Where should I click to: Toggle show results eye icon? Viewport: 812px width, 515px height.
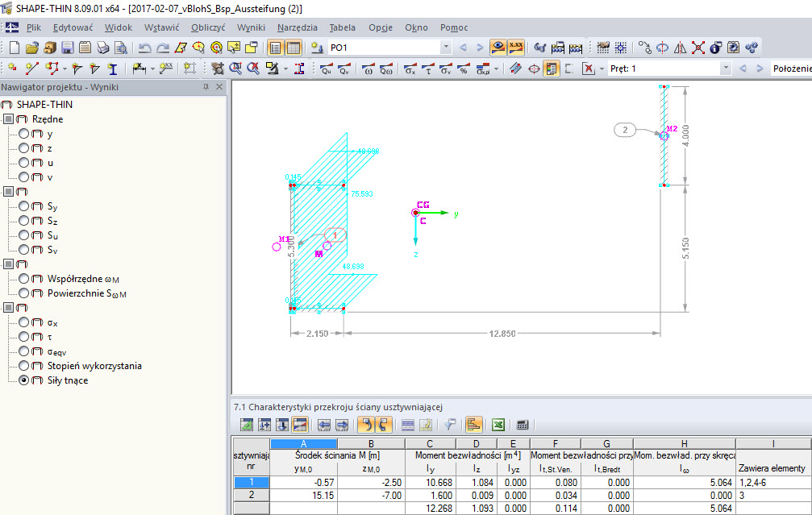click(498, 47)
